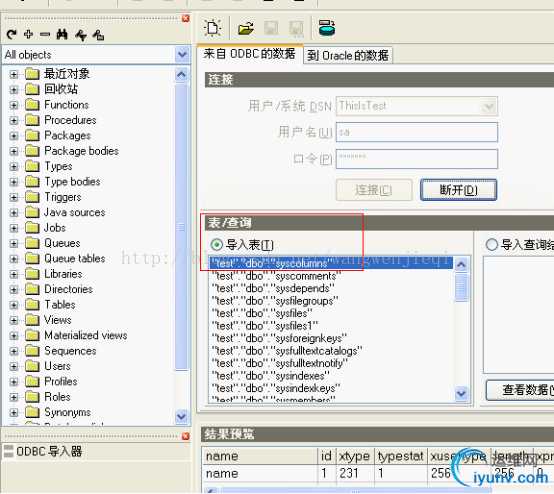Click the Save As disk icon
The height and width of the screenshot is (494, 554).
[x=296, y=29]
